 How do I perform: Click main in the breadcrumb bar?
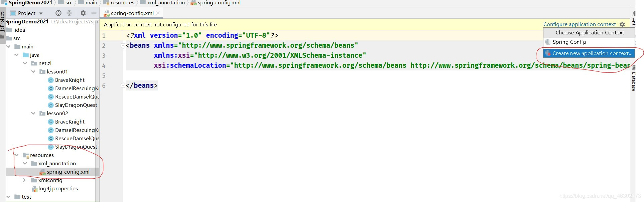[x=91, y=3]
